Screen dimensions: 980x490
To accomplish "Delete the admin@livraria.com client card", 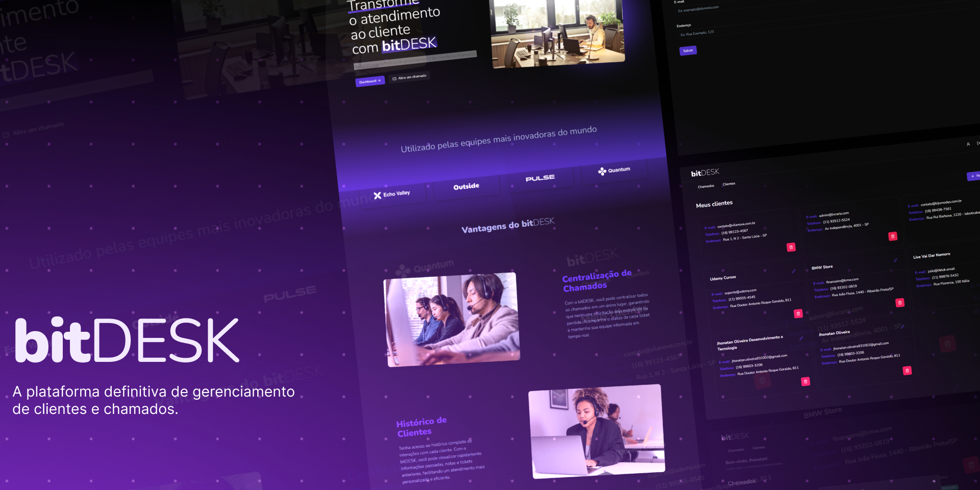I will pos(893,236).
